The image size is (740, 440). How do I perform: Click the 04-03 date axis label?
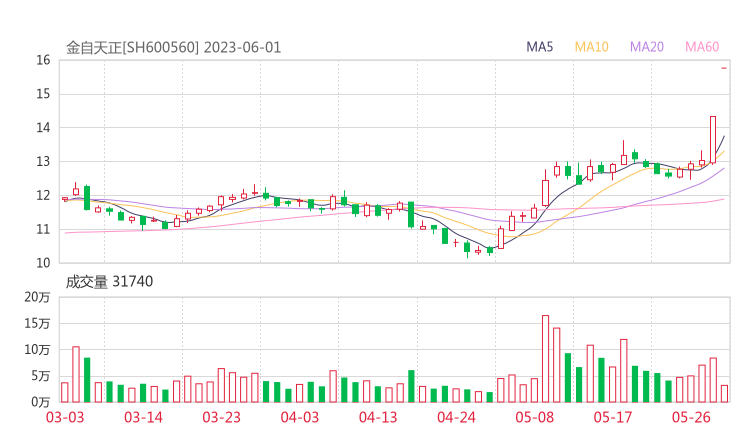(300, 417)
